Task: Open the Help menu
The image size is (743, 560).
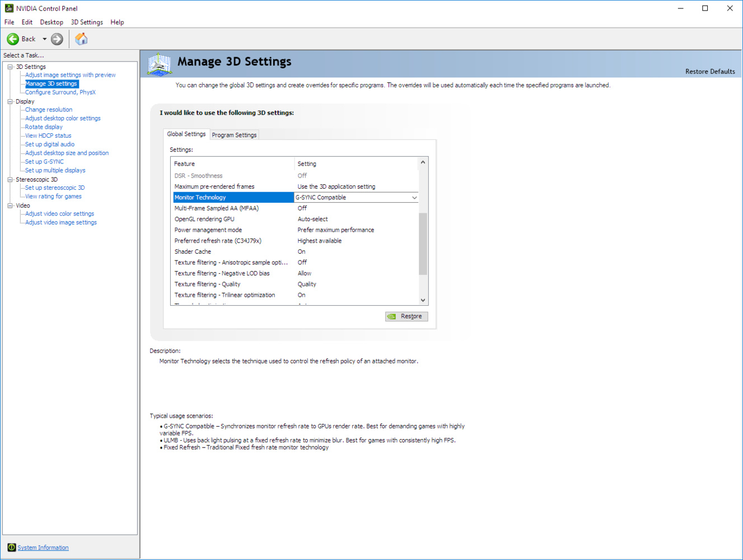Action: (117, 22)
